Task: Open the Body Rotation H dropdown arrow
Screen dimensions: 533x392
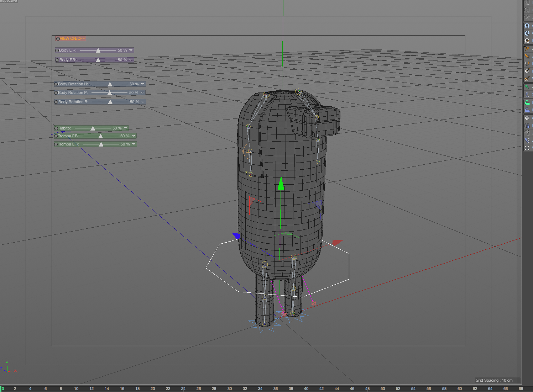Action: pyautogui.click(x=143, y=84)
